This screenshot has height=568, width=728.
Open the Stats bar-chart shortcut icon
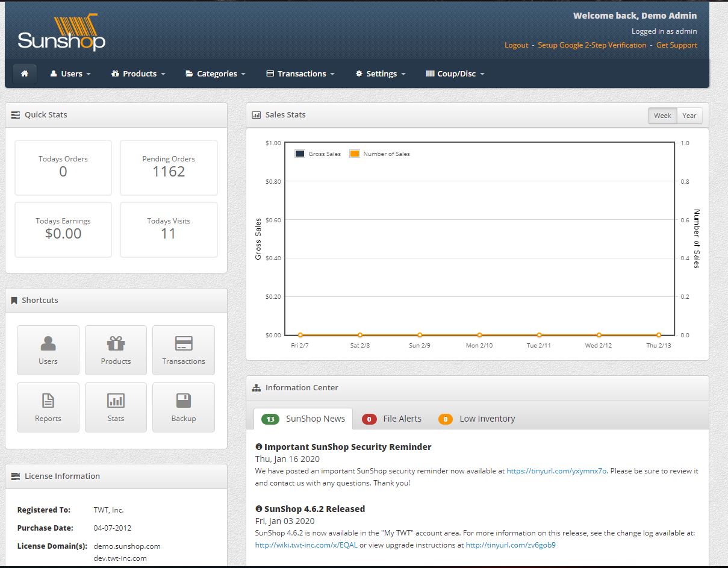point(116,407)
